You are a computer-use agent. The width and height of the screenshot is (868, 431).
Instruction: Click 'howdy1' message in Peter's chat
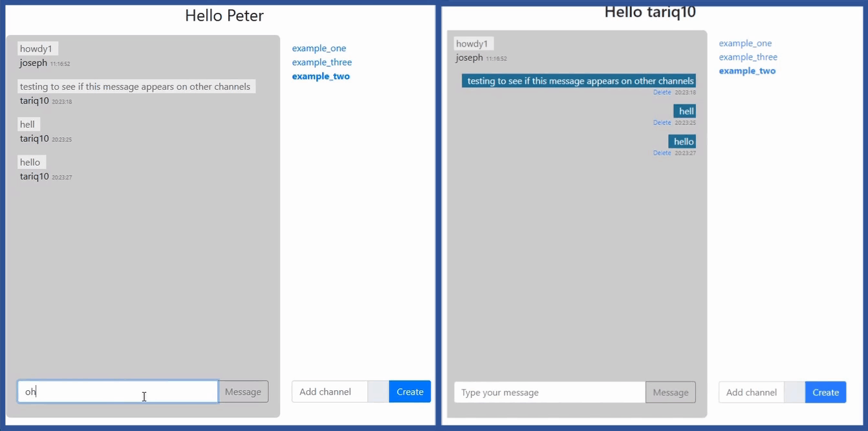coord(36,49)
